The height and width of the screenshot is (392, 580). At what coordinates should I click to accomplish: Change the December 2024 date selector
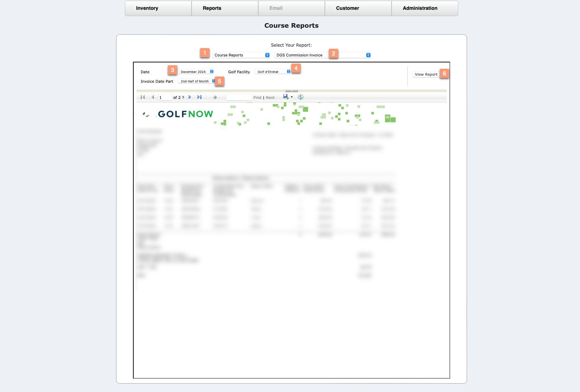coord(196,72)
